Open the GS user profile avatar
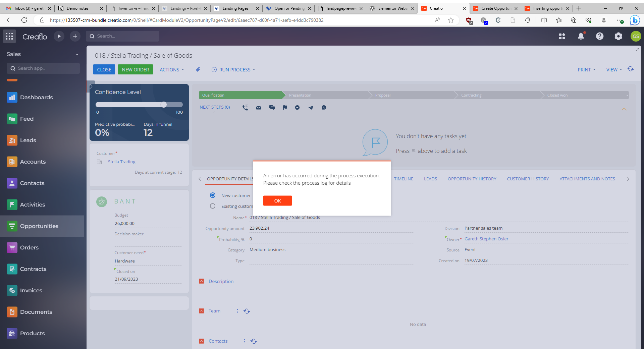This screenshot has height=349, width=644. [x=636, y=36]
